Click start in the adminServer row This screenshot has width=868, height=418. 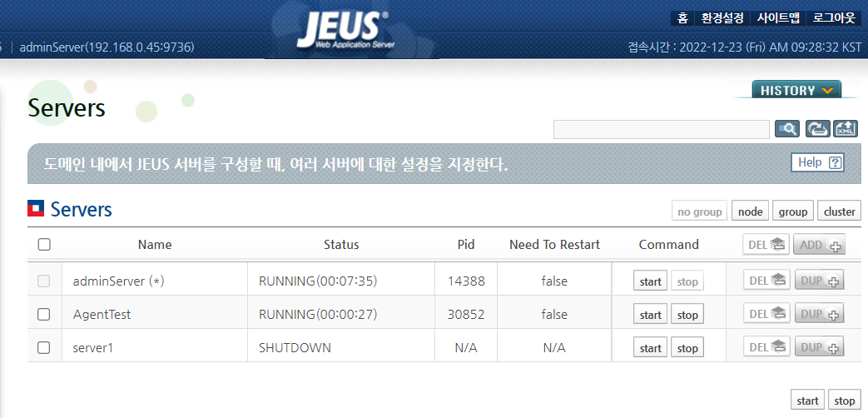click(651, 281)
